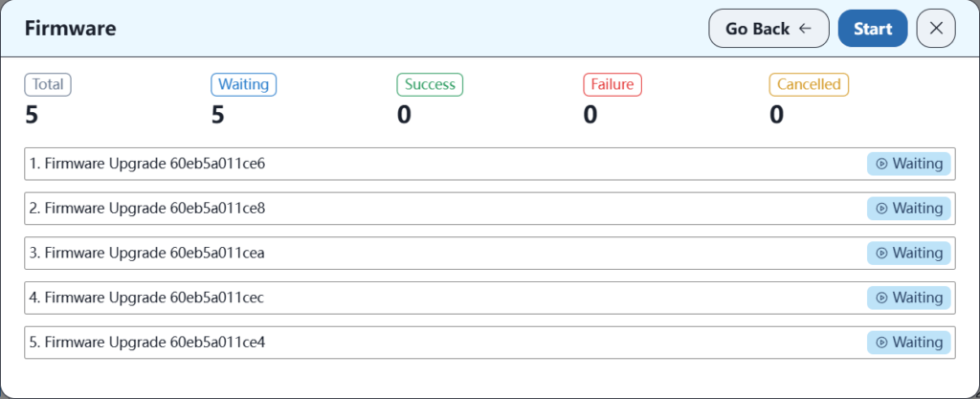This screenshot has width=980, height=399.
Task: Open row 5 Firmware Upgrade 60eb5a011ce4
Action: (147, 343)
